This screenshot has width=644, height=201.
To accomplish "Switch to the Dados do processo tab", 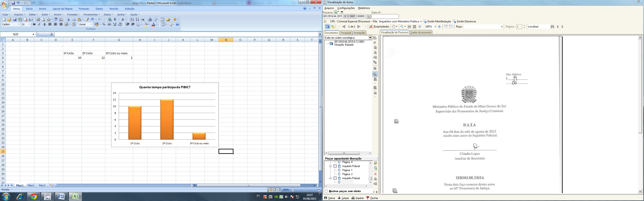I will click(x=421, y=32).
